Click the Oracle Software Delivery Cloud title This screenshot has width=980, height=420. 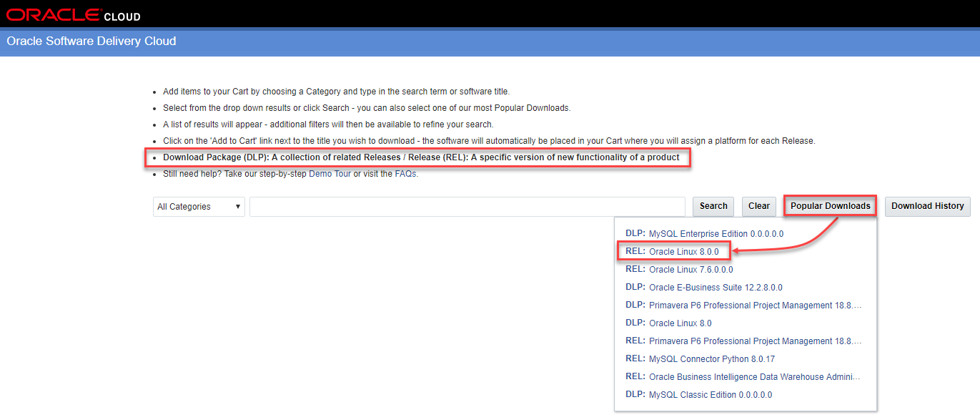(91, 41)
